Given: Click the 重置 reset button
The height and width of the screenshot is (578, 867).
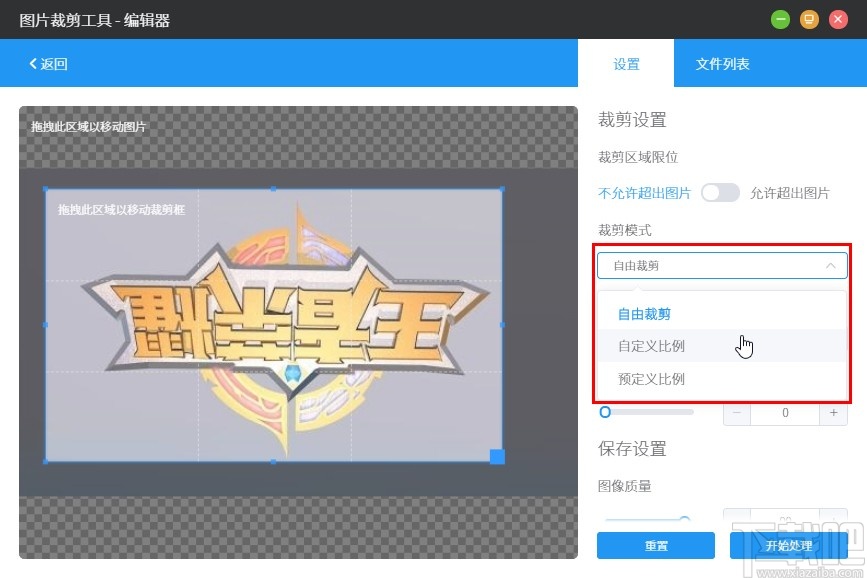Looking at the screenshot, I should [656, 545].
